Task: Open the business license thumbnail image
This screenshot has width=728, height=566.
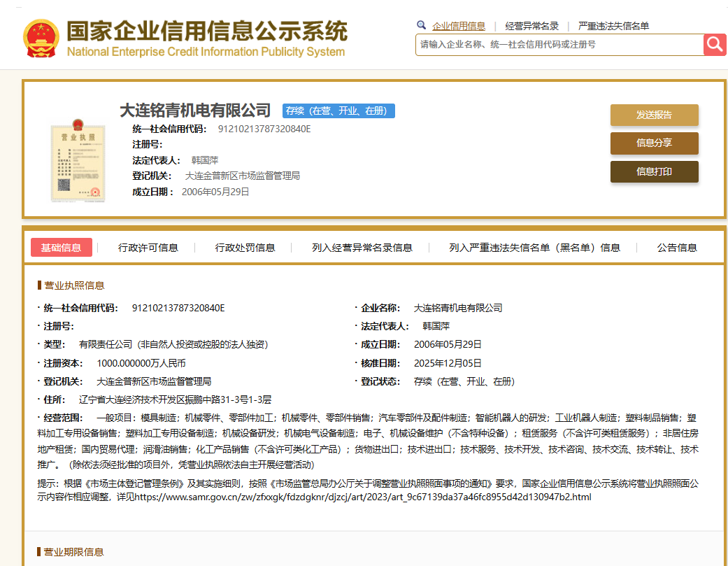Action: 78,161
